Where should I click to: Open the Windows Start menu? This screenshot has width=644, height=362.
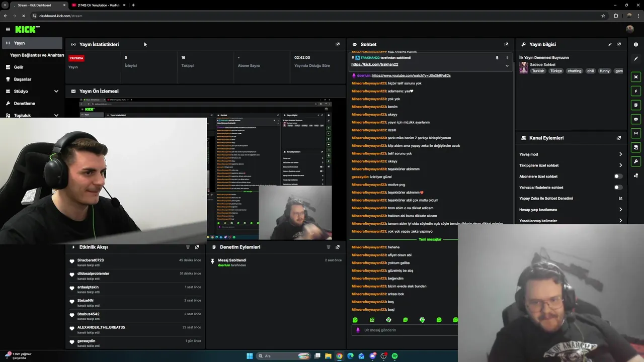click(x=250, y=356)
